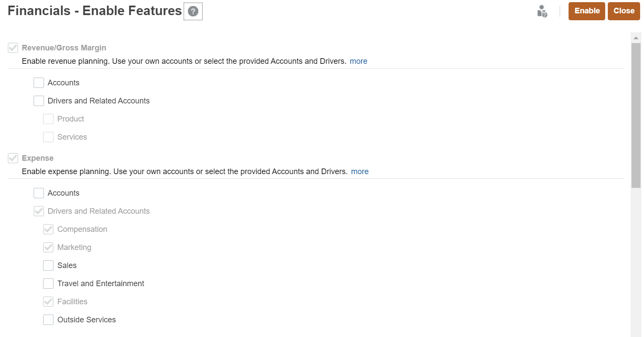Check the Accounts checkbox under Expense
The height and width of the screenshot is (337, 644).
click(38, 193)
